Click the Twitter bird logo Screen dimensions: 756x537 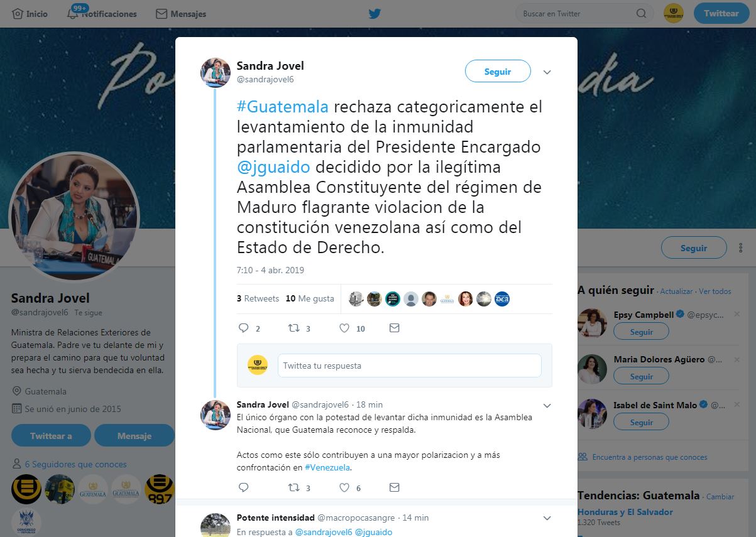(375, 13)
